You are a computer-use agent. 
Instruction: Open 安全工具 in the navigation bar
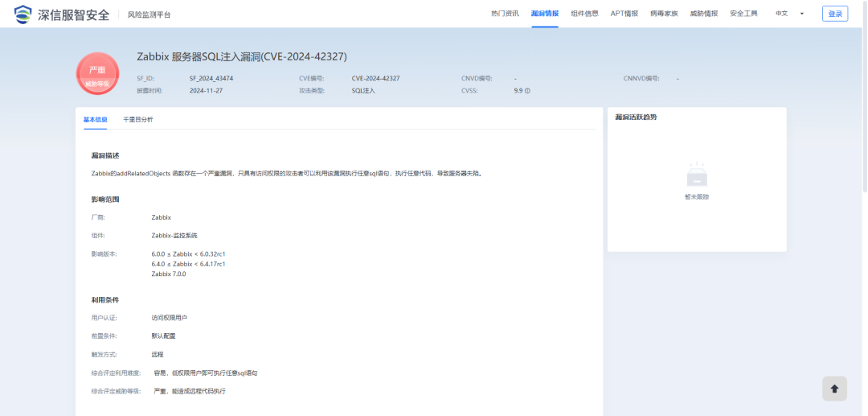pos(744,14)
